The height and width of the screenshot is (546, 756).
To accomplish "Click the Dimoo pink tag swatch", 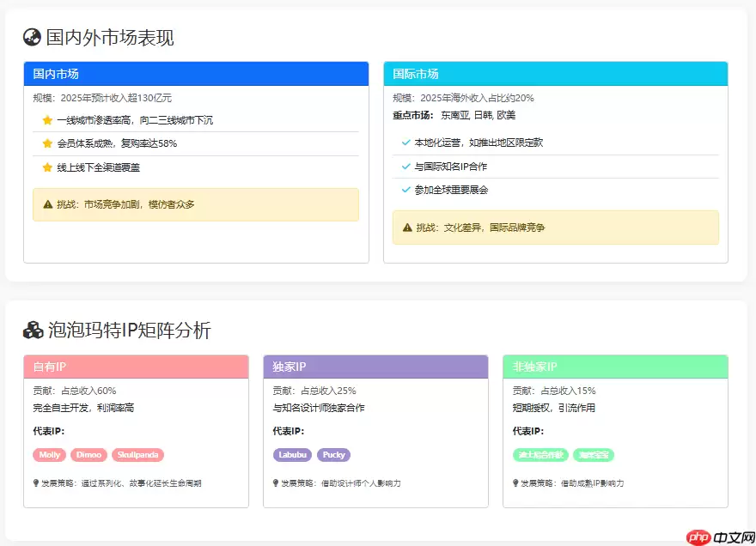I will click(88, 455).
